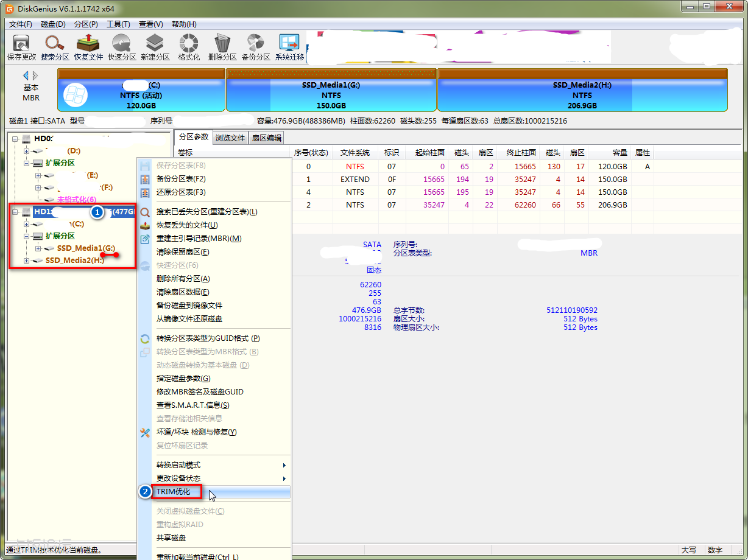Click the icon beside 备份分区表(F2)
Screen dimensions: 748x560
pos(145,179)
